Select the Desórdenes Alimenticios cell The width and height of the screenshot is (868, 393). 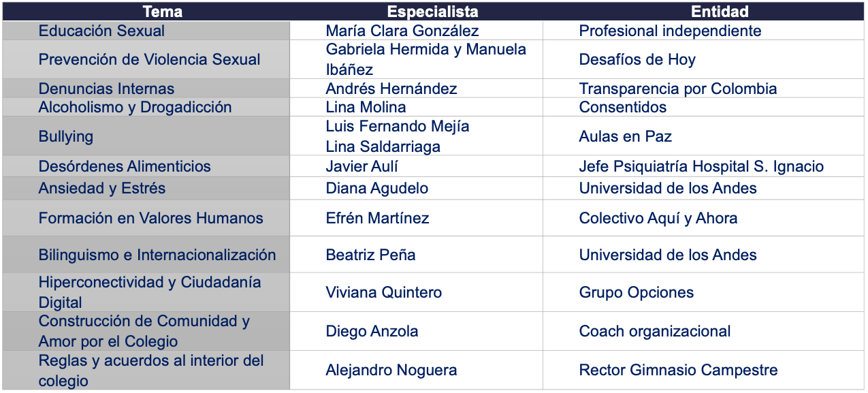coord(146,166)
